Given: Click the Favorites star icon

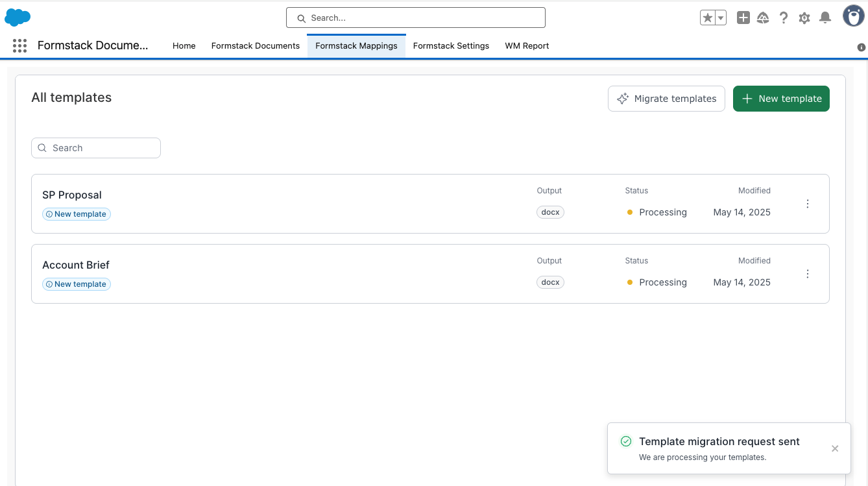Looking at the screenshot, I should (x=708, y=18).
